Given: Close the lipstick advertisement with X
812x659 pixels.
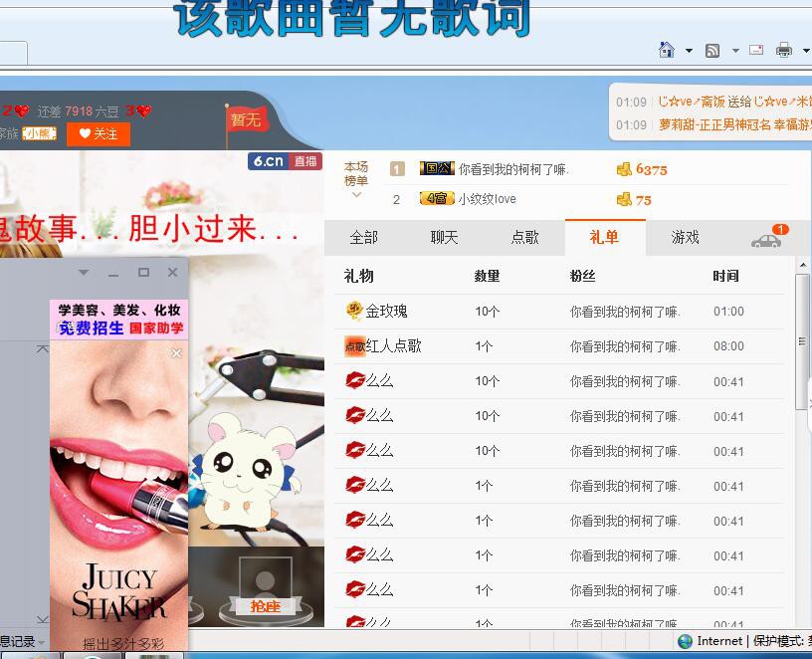Looking at the screenshot, I should pos(176,353).
